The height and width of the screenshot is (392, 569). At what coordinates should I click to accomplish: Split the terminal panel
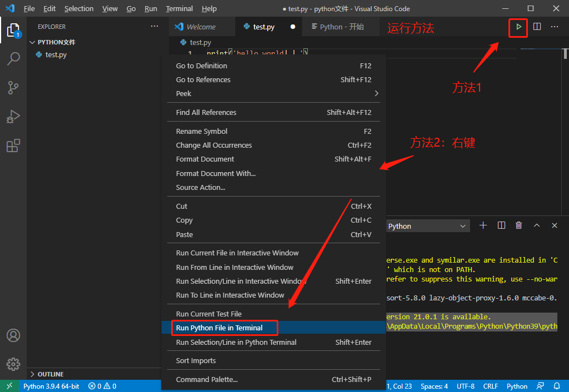point(501,225)
